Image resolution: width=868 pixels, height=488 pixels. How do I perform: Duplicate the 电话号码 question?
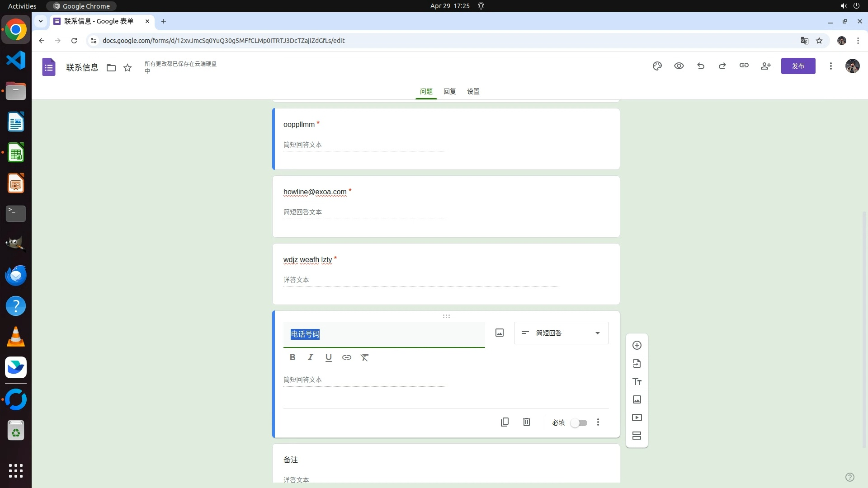tap(505, 422)
